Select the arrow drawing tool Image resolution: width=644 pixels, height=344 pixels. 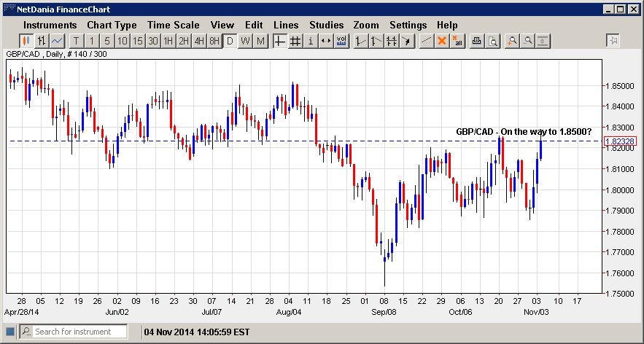(407, 41)
